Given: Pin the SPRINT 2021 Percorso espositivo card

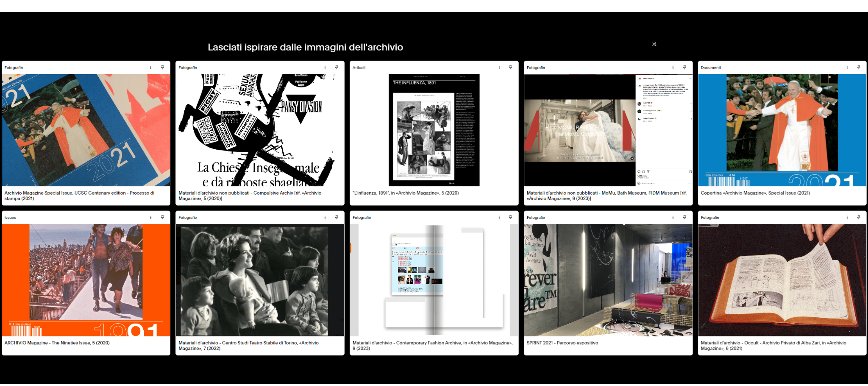Looking at the screenshot, I should tap(684, 218).
